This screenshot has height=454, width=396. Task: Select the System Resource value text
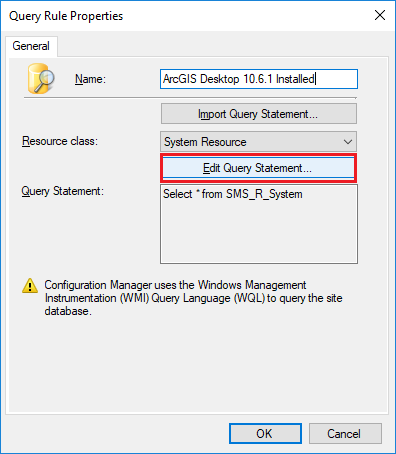(x=205, y=142)
